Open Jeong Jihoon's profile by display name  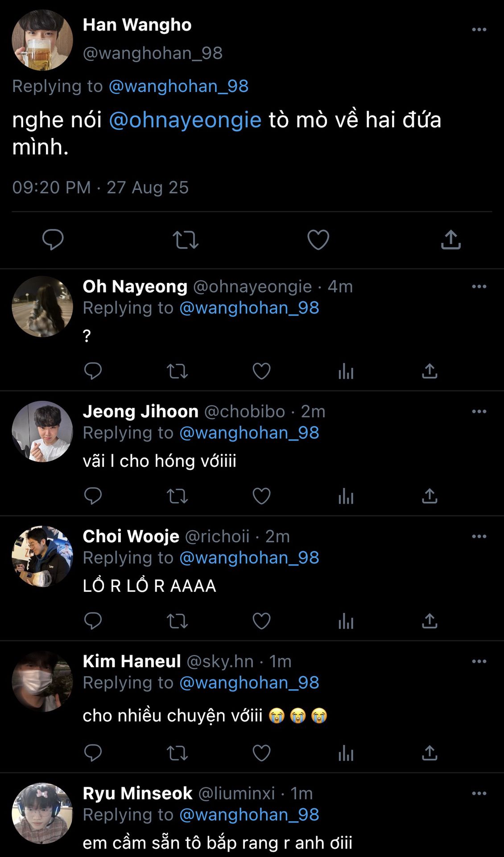140,412
